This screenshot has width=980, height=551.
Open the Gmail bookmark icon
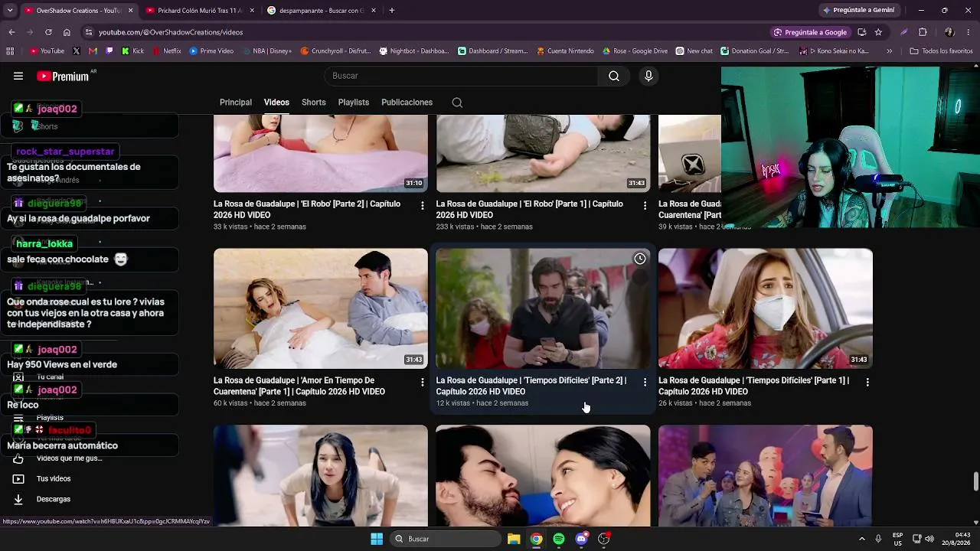pos(93,51)
